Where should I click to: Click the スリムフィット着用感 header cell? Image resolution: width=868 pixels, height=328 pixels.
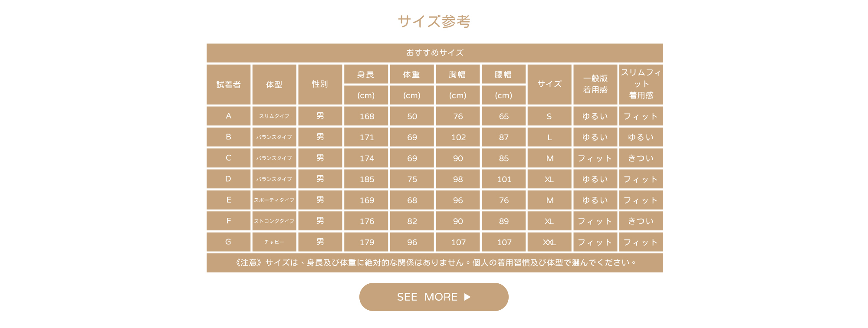(x=641, y=84)
